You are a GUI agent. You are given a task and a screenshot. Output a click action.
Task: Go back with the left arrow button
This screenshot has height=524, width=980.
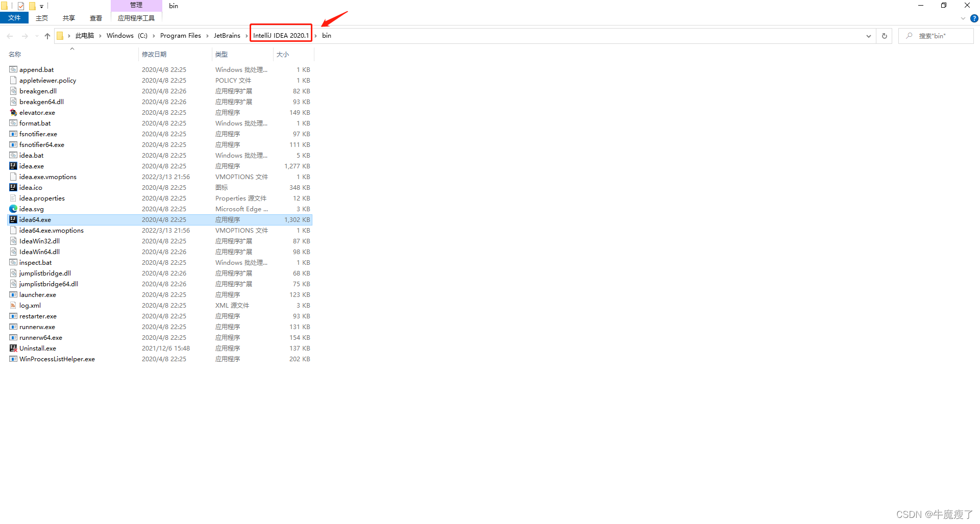pos(10,36)
